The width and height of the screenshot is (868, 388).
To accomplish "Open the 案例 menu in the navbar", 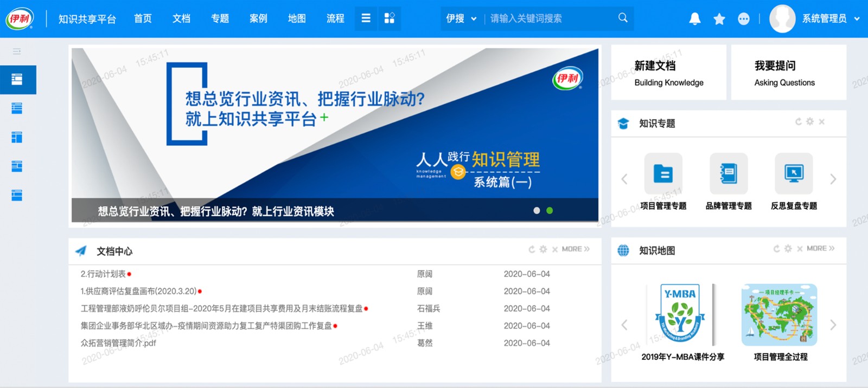I will click(x=258, y=18).
